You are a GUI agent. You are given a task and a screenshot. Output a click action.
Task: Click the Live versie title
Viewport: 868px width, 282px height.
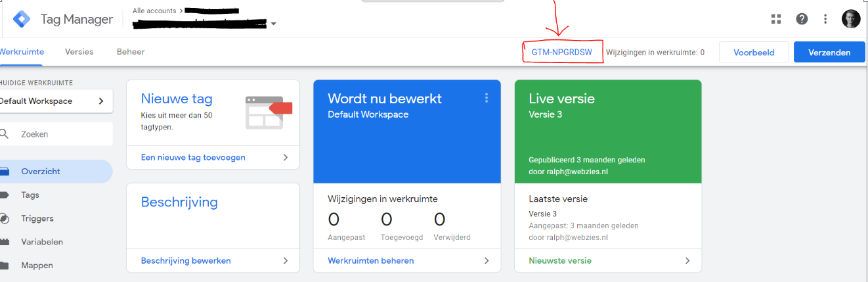click(x=562, y=99)
